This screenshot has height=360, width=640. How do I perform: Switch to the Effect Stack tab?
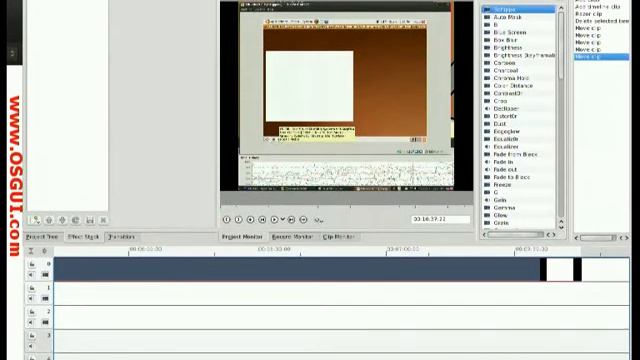click(83, 237)
